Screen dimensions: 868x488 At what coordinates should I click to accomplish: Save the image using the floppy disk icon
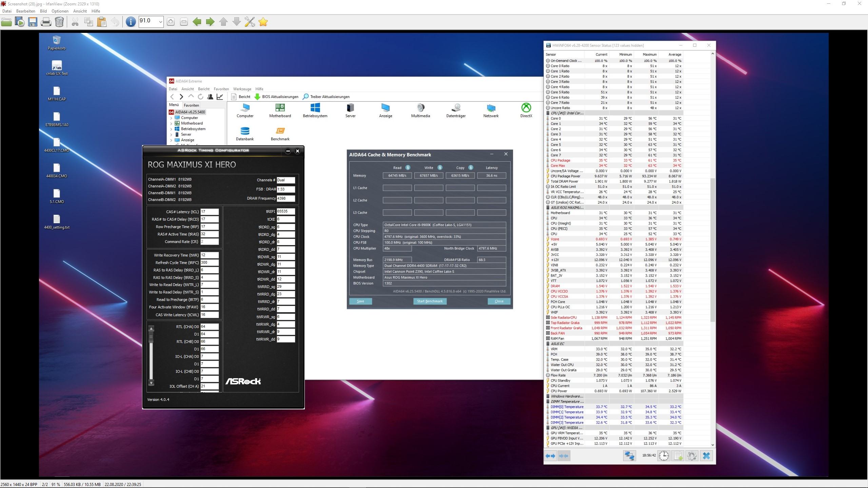tap(33, 22)
